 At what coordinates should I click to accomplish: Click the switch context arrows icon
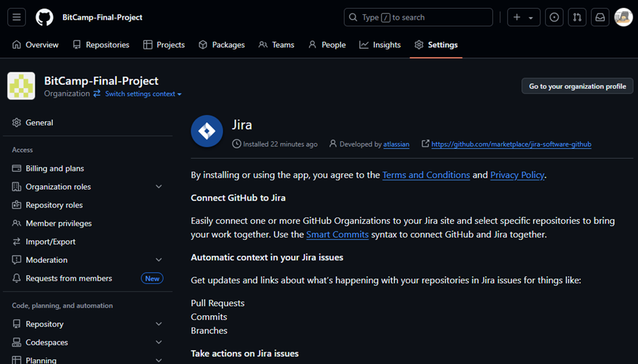[x=97, y=94]
